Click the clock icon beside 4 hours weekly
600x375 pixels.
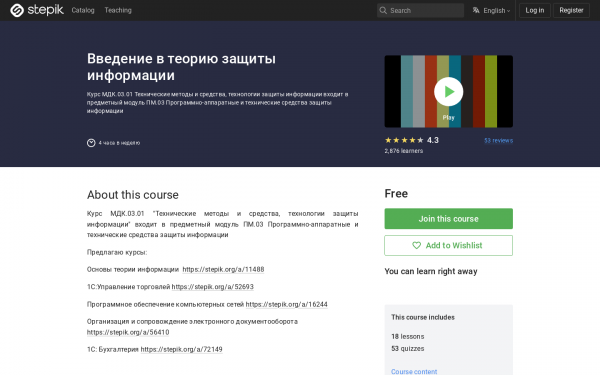click(x=91, y=143)
